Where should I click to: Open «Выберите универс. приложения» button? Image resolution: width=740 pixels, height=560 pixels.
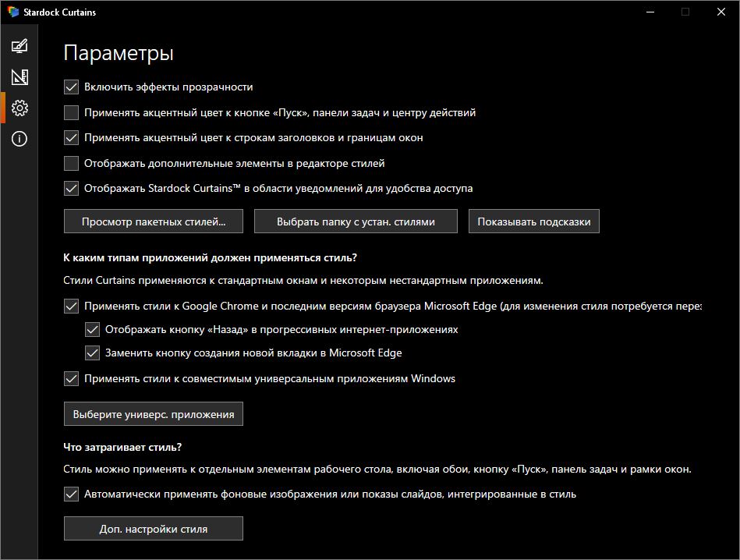pos(154,414)
